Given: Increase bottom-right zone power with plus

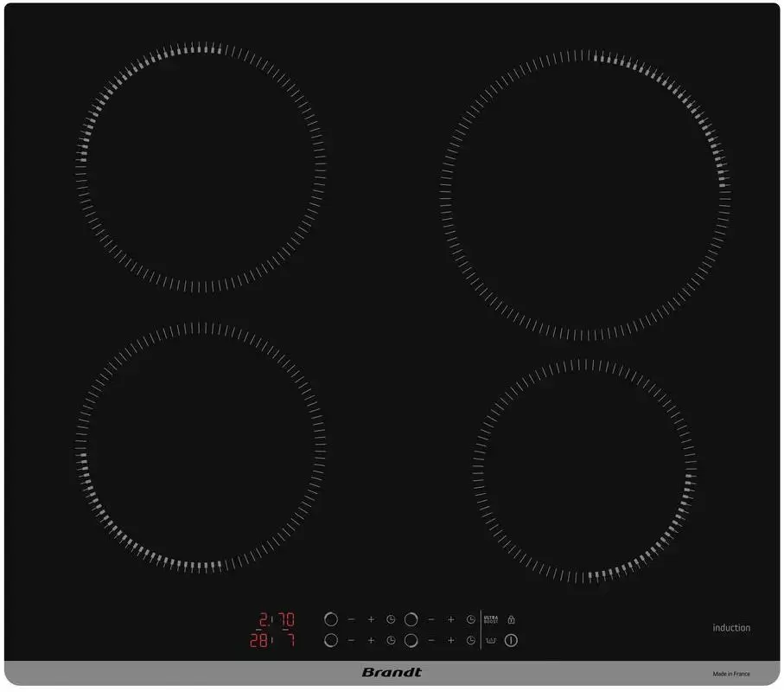Looking at the screenshot, I should tap(450, 641).
